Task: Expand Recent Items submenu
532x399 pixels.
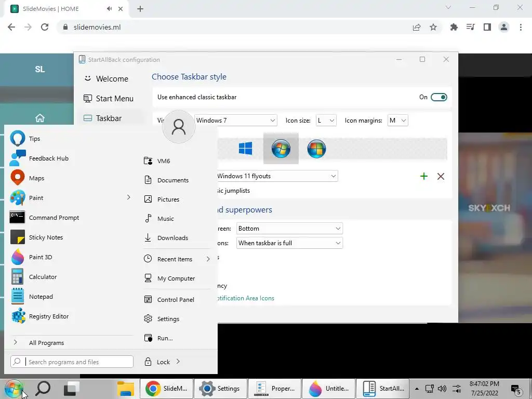Action: tap(208, 259)
